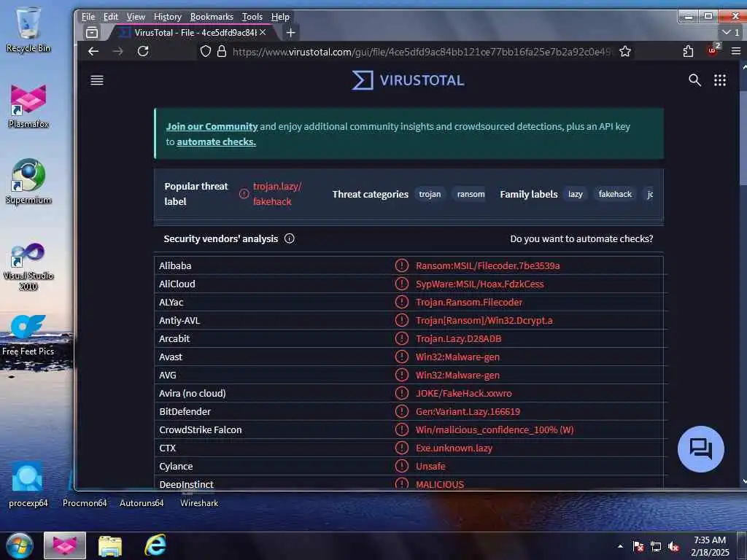747x560 pixels.
Task: Open the browser extensions puzzle icon
Action: tap(688, 52)
